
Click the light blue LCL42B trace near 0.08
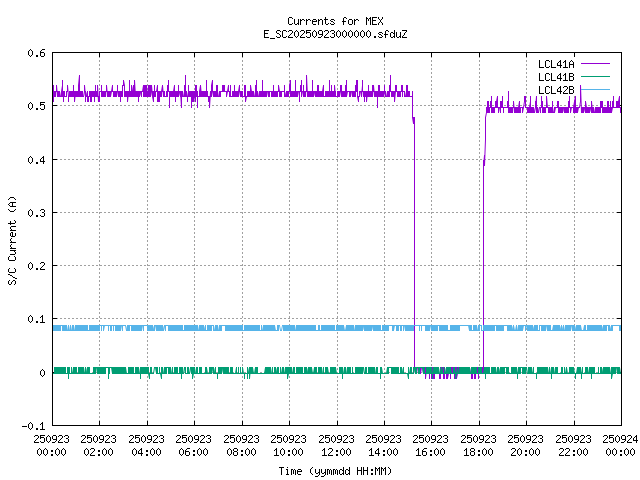click(250, 328)
